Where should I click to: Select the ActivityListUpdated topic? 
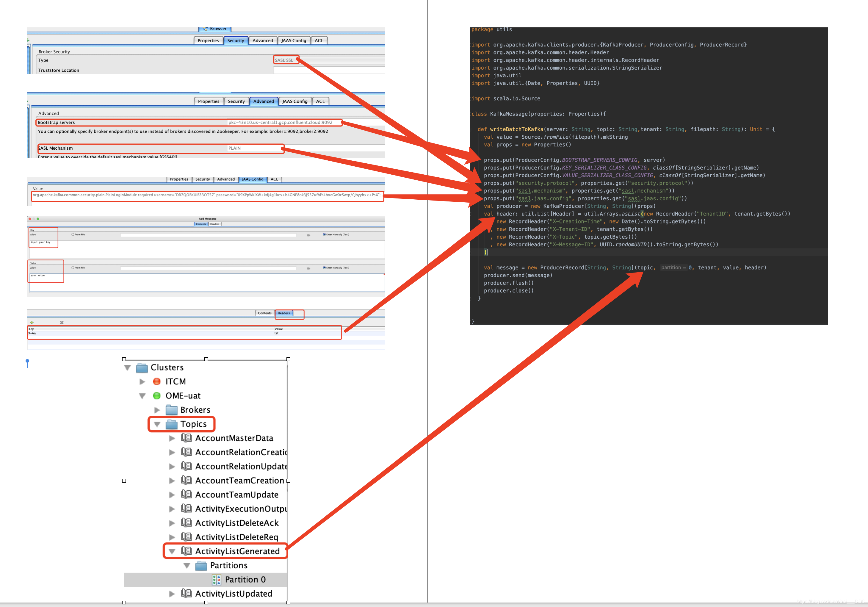[x=233, y=594]
